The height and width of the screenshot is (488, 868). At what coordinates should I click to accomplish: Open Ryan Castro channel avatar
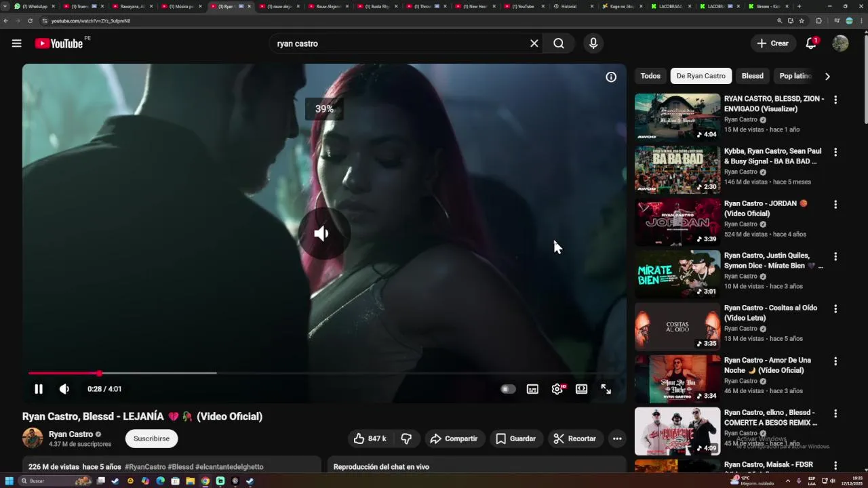33,439
